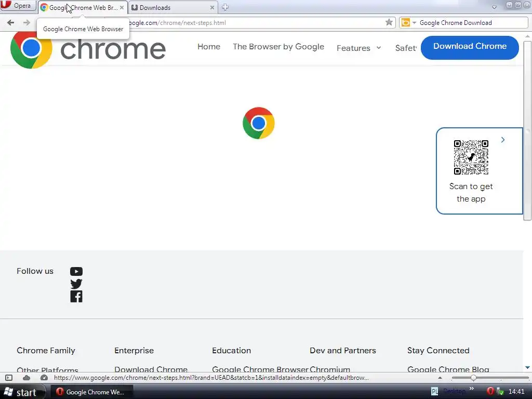This screenshot has height=399, width=532.
Task: Select Google Chrome We... taskbar button
Action: pyautogui.click(x=91, y=392)
